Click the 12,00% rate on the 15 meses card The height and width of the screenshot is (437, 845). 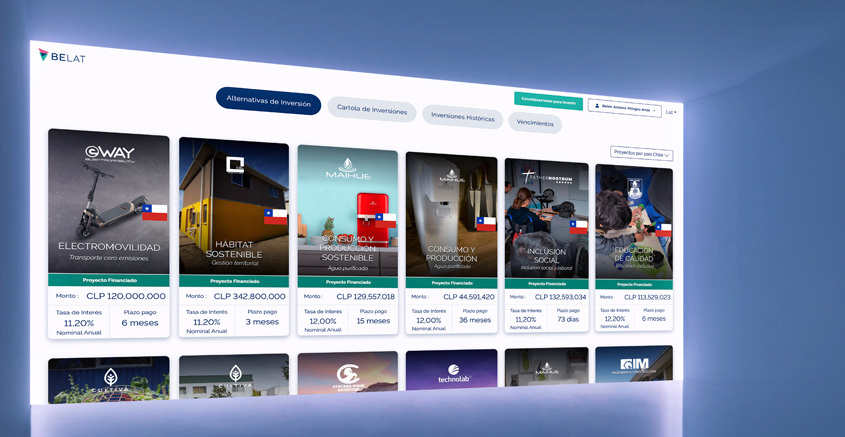(323, 321)
